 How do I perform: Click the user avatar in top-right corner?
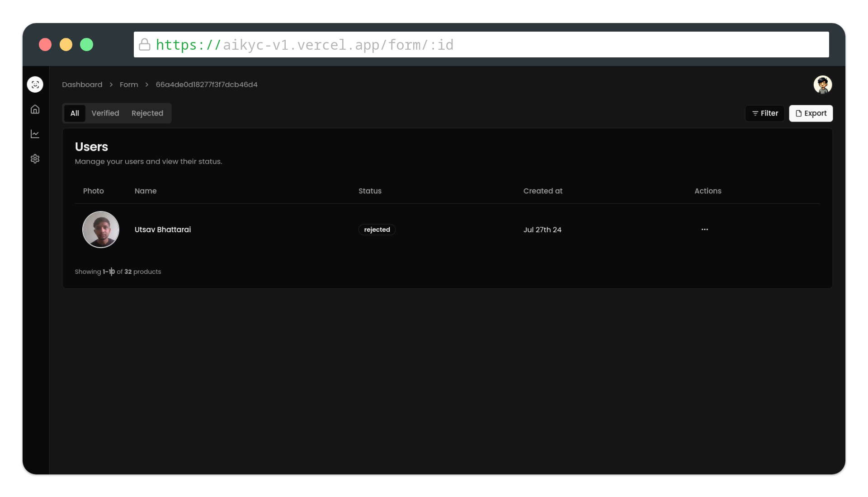(x=822, y=84)
